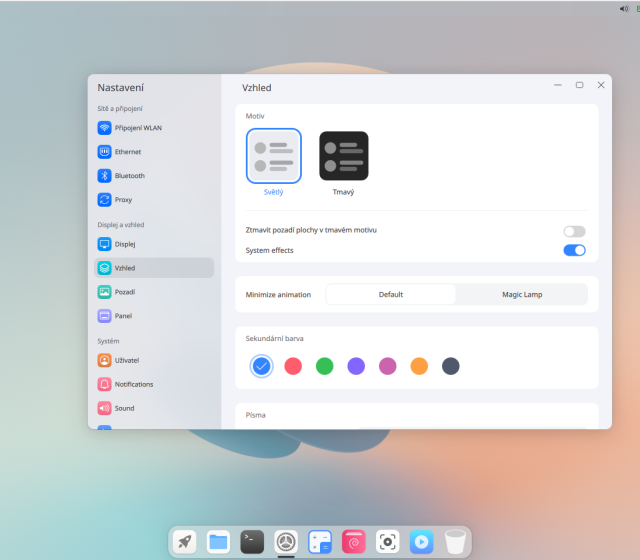Viewport: 640px width, 560px height.
Task: Choose the Tmavý dark theme
Action: tap(343, 157)
